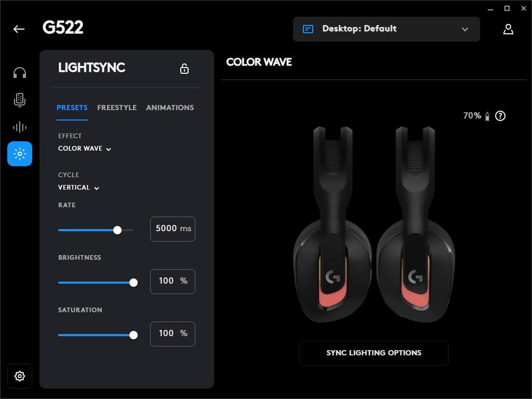The height and width of the screenshot is (399, 532).
Task: Click the Saturation percent input field
Action: (172, 334)
